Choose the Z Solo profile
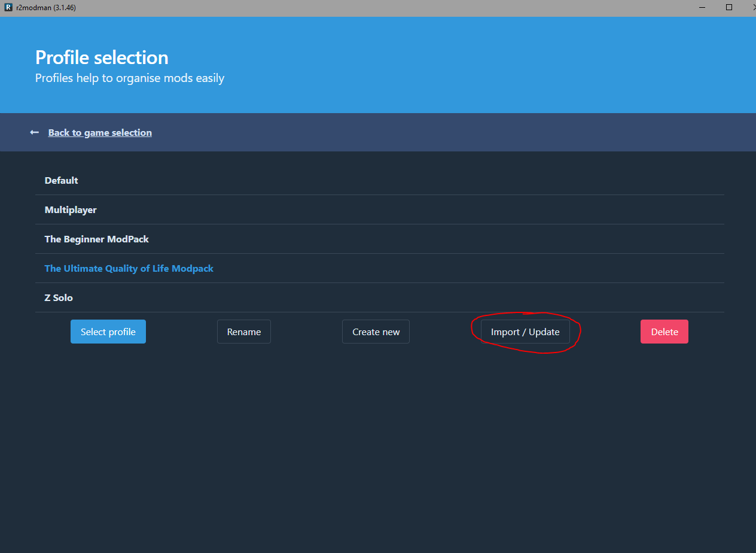Viewport: 756px width, 553px height. click(379, 297)
